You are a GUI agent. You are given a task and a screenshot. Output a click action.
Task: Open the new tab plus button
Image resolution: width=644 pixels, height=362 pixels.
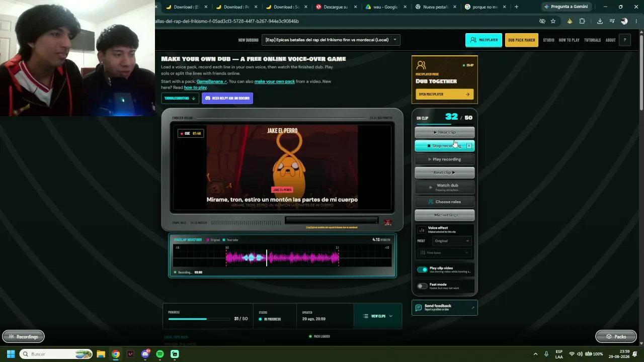click(516, 7)
